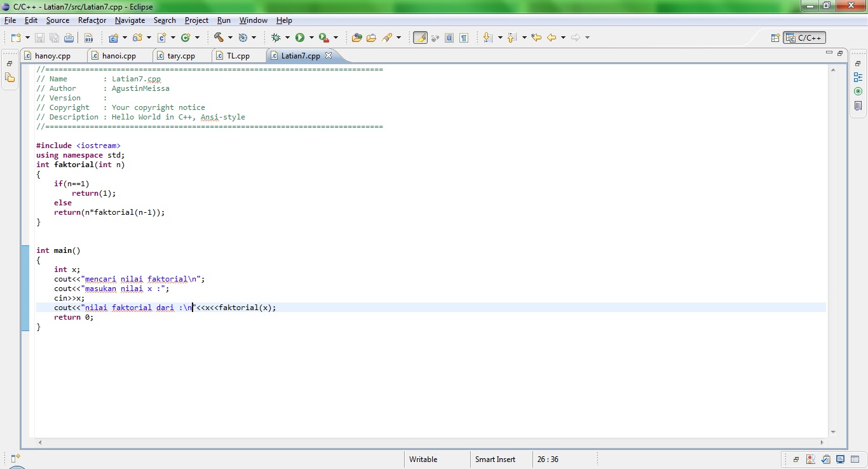Screen dimensions: 868x469
Task: Expand the Debug dropdown arrow
Action: (x=287, y=38)
